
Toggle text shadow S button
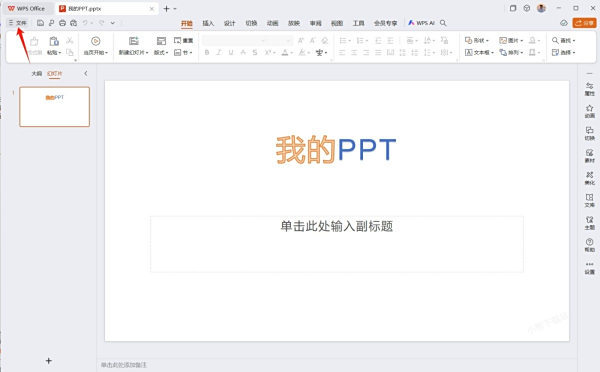click(255, 52)
